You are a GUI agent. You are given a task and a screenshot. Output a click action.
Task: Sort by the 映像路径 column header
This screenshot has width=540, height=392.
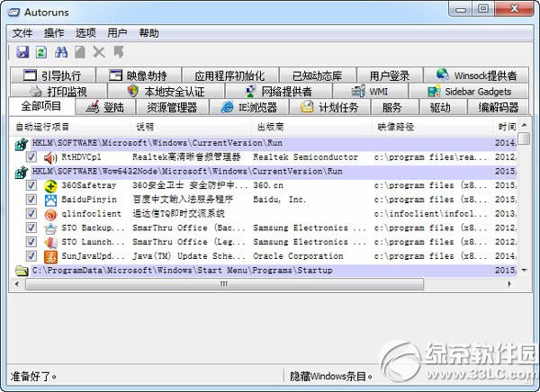pos(432,127)
